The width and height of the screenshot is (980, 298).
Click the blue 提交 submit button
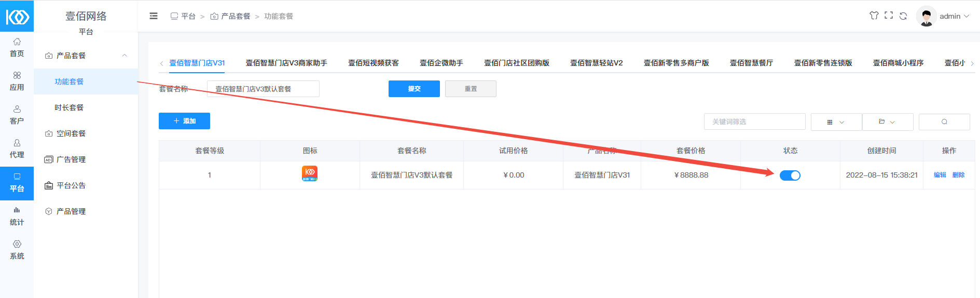(414, 89)
